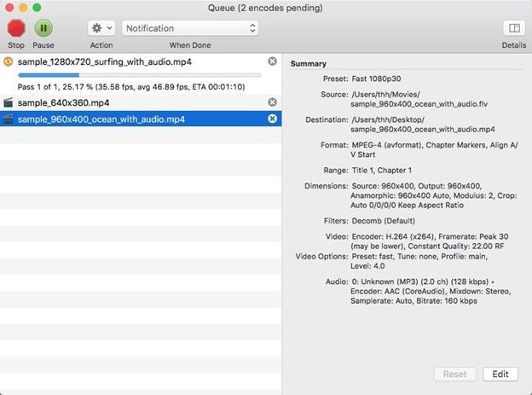The image size is (532, 395).
Task: Remove sample_640x360.mp4 from the queue
Action: [272, 102]
